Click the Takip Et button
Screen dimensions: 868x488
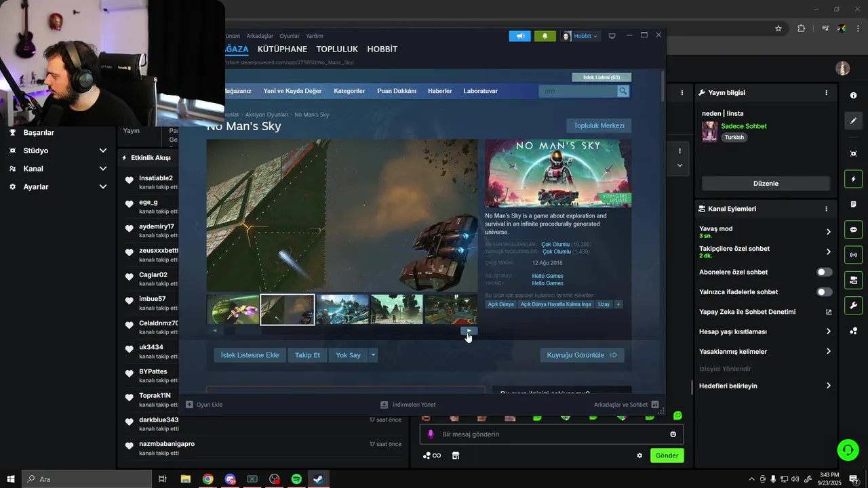[x=307, y=355]
